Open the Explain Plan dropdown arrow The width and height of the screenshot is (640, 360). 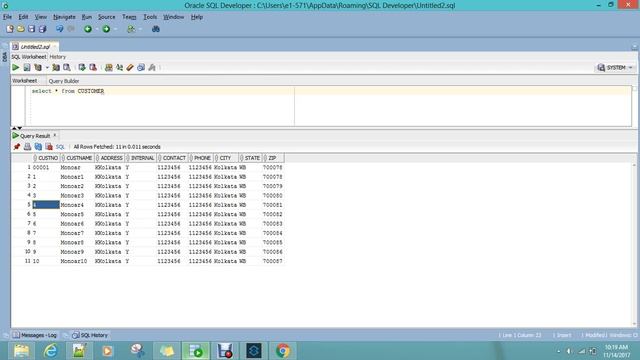47,68
